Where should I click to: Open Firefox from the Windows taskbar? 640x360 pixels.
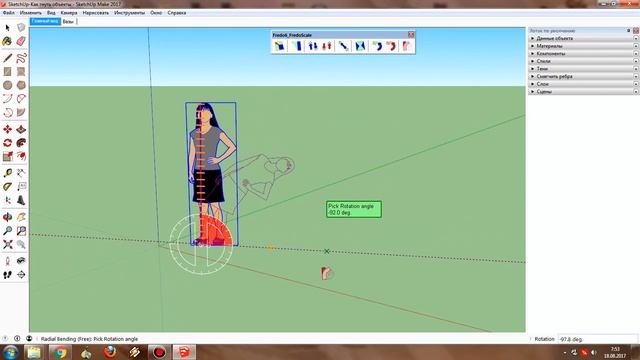point(110,352)
